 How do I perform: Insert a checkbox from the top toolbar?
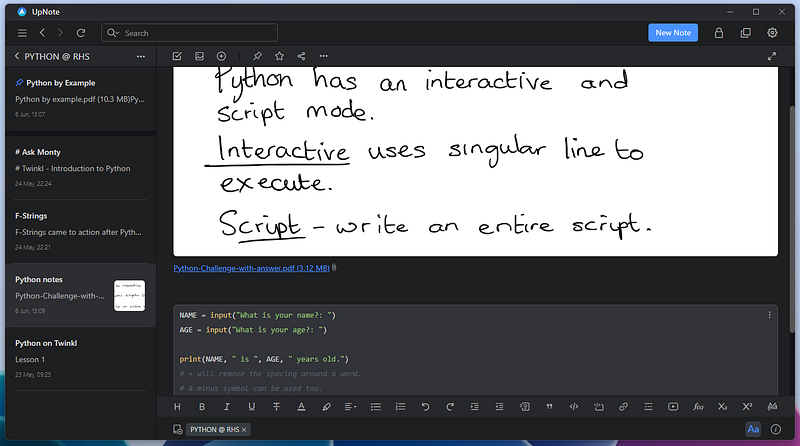tap(177, 57)
